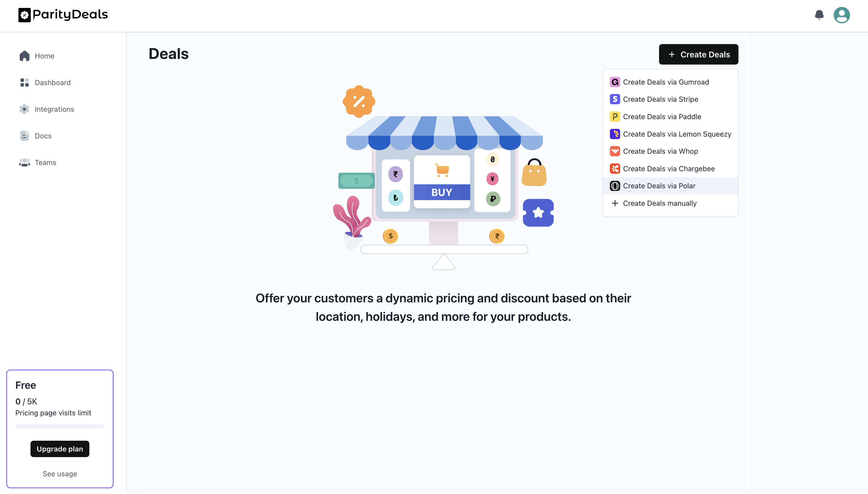Screen dimensions: 868x494
Task: Click the notification bell icon
Action: coord(819,15)
